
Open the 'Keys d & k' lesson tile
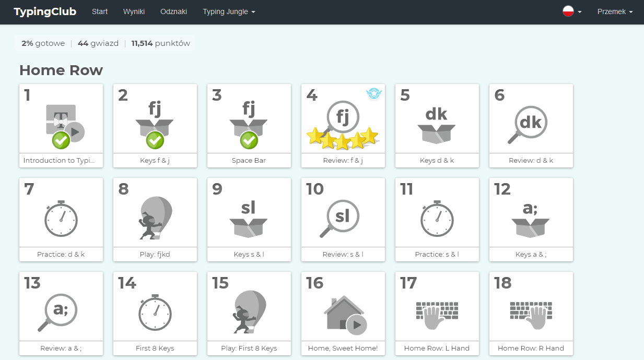pos(437,125)
